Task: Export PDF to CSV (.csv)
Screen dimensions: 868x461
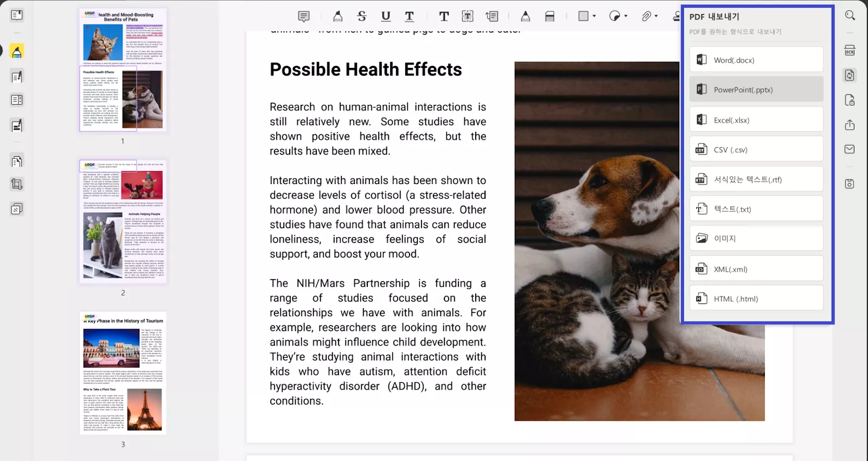Action: coord(756,149)
